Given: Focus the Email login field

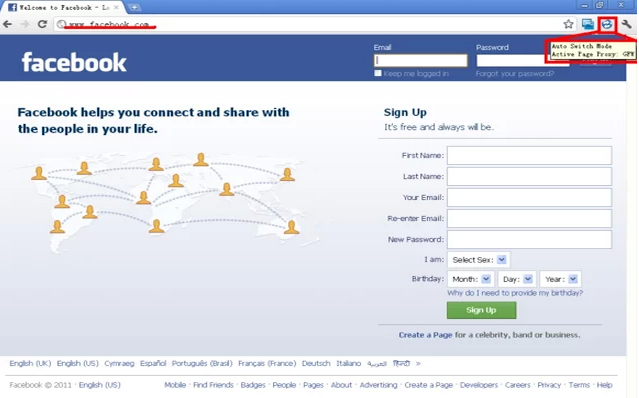Looking at the screenshot, I should pos(421,61).
